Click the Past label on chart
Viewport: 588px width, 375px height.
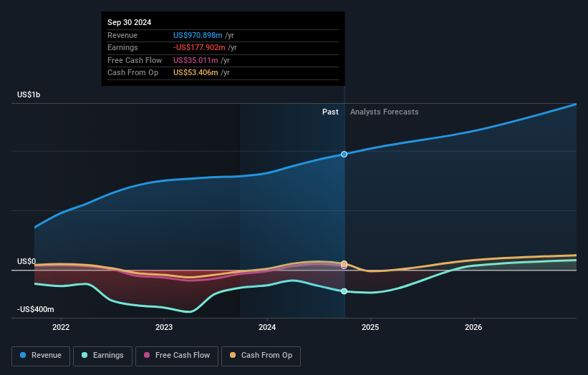point(330,112)
